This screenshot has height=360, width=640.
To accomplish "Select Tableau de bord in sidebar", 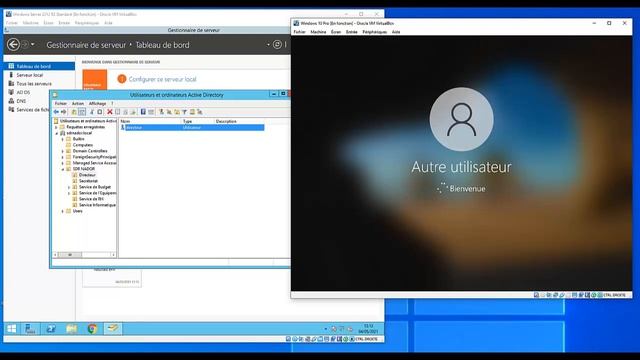I will (39, 66).
